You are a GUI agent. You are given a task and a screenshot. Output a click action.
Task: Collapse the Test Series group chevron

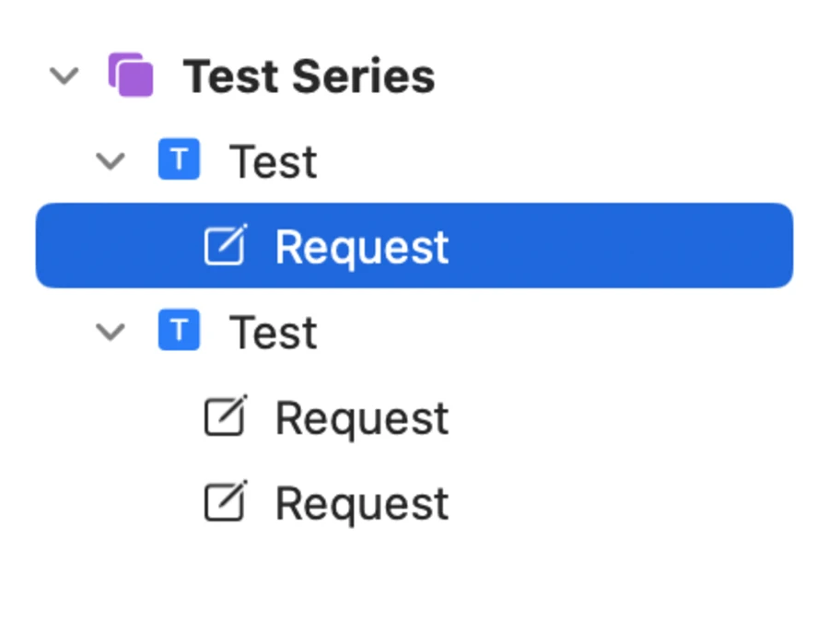click(x=64, y=75)
